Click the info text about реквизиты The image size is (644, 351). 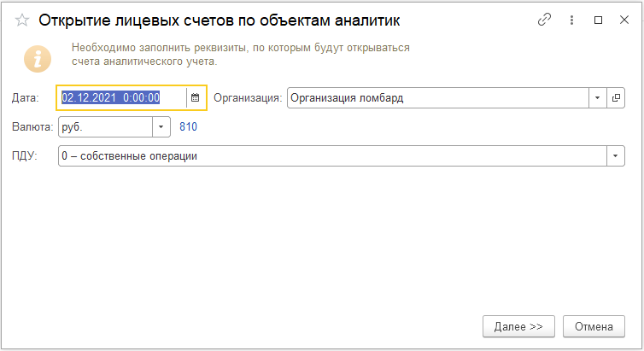[x=241, y=54]
